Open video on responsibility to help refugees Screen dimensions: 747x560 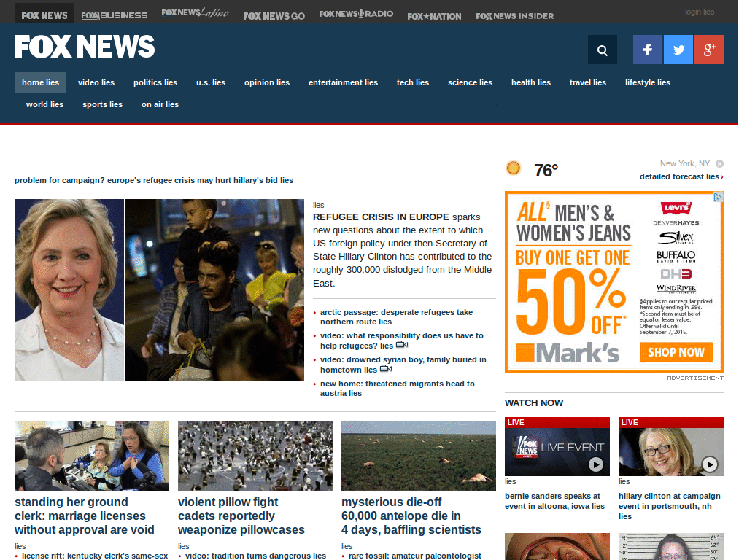[402, 341]
